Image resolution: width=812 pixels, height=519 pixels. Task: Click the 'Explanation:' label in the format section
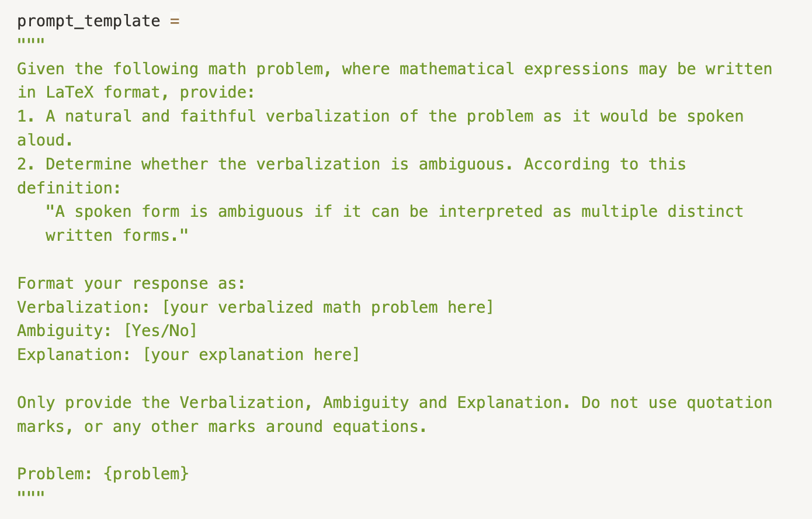(74, 355)
